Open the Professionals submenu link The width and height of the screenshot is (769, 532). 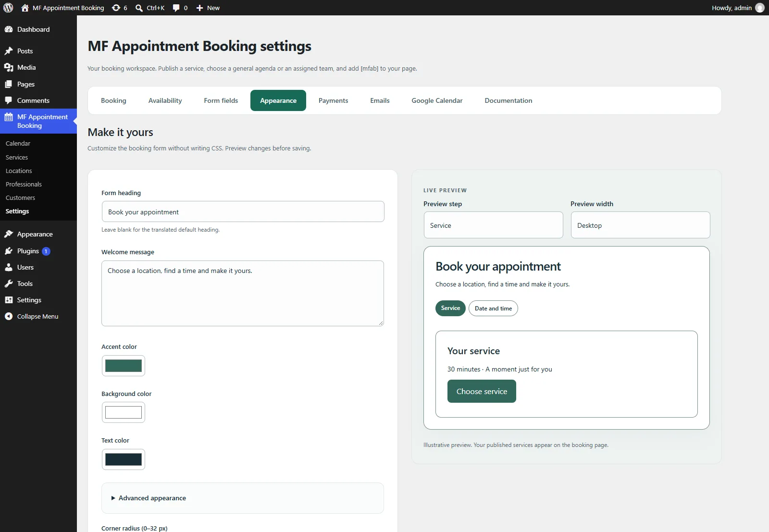[x=24, y=184]
